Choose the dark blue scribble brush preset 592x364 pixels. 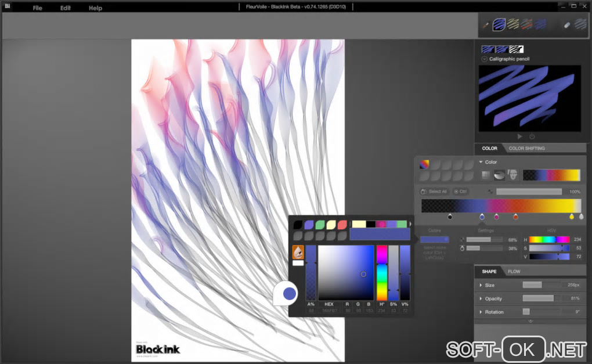pyautogui.click(x=540, y=24)
